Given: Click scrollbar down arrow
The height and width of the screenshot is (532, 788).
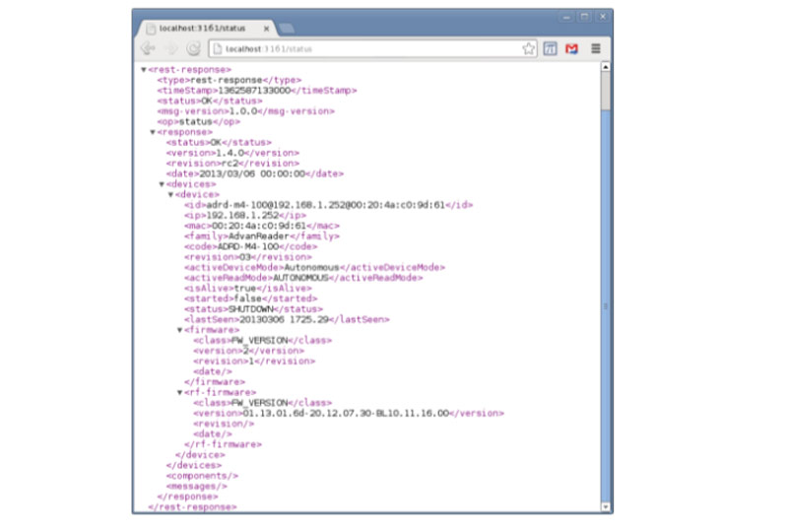Looking at the screenshot, I should tap(606, 506).
